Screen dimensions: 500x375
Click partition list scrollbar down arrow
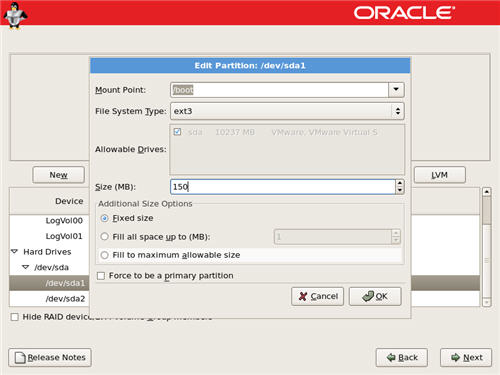tap(487, 302)
